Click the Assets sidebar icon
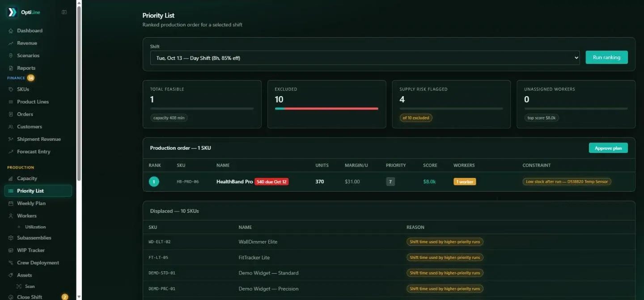 [11, 275]
